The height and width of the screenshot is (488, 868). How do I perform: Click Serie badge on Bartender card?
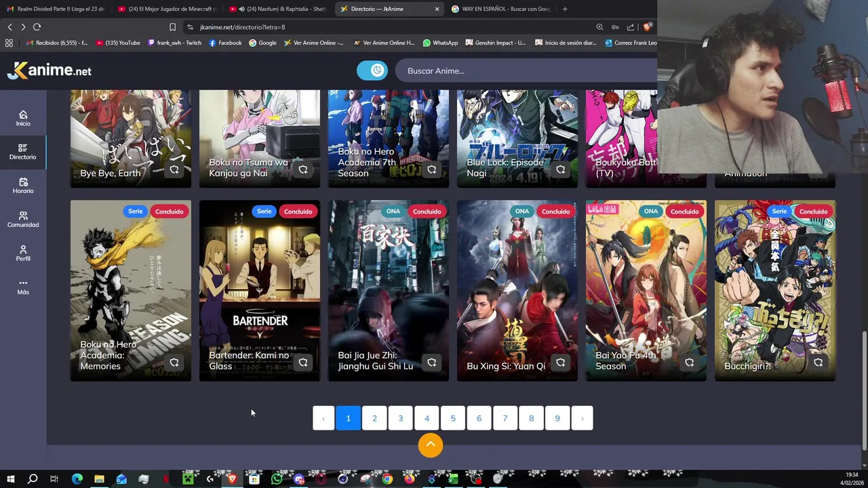click(x=264, y=211)
